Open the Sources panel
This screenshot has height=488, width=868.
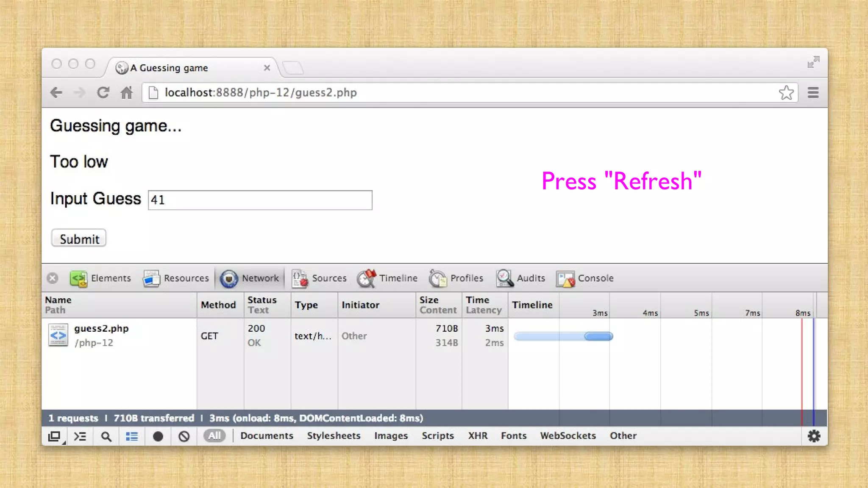point(319,278)
